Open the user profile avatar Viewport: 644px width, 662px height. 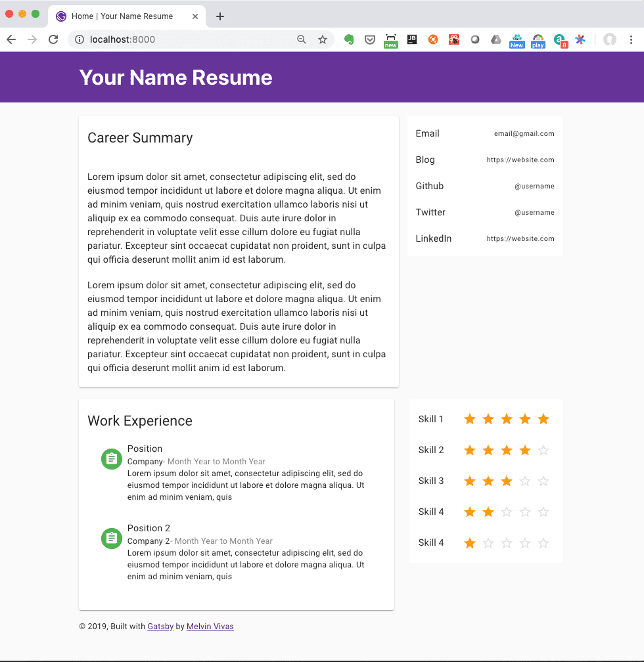pyautogui.click(x=609, y=39)
